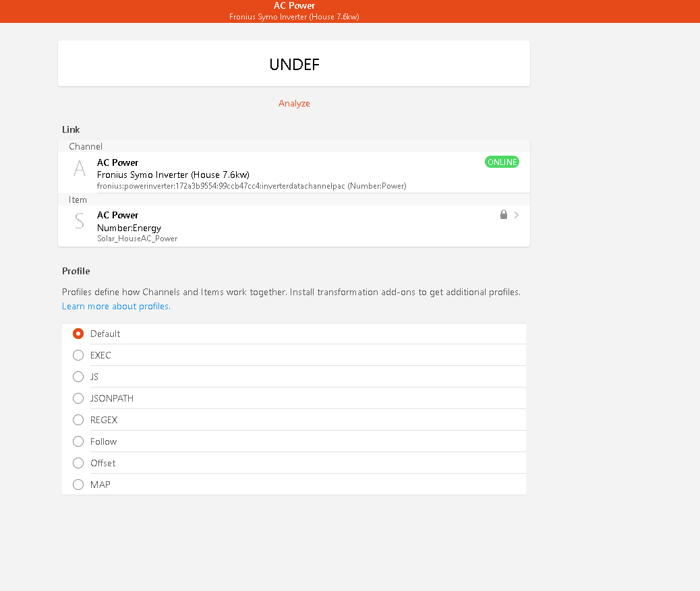Click the Fronius Symo Inverter channel row
Image resolution: width=700 pixels, height=591 pixels.
[270, 175]
